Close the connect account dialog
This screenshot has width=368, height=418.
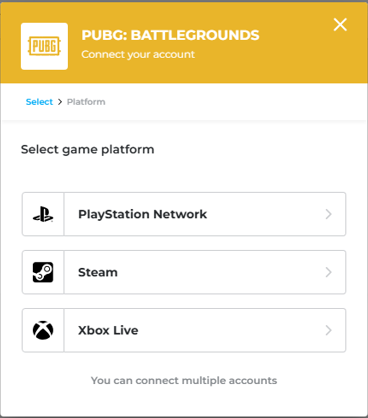click(340, 25)
